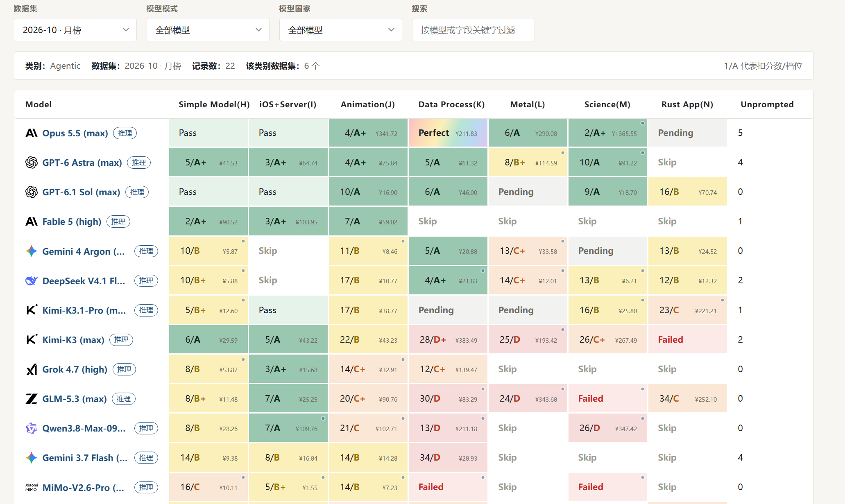Open the Kimi-K3 (max) model link
The image size is (845, 504).
pyautogui.click(x=73, y=340)
